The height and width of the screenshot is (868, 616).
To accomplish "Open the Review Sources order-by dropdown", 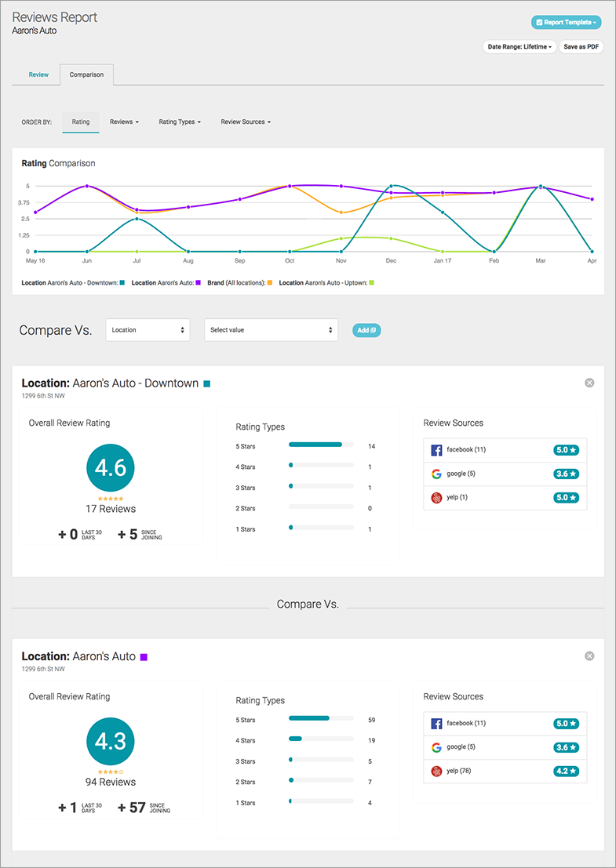I will tap(246, 122).
